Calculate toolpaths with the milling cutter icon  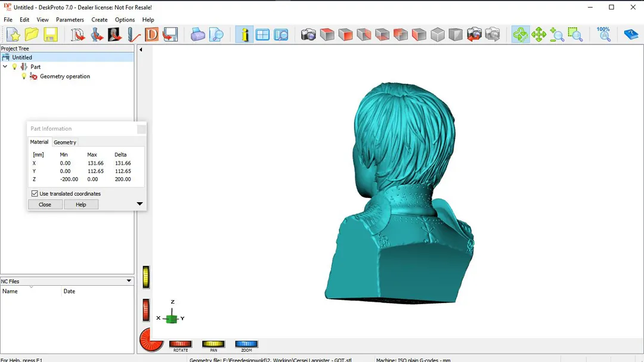click(133, 35)
